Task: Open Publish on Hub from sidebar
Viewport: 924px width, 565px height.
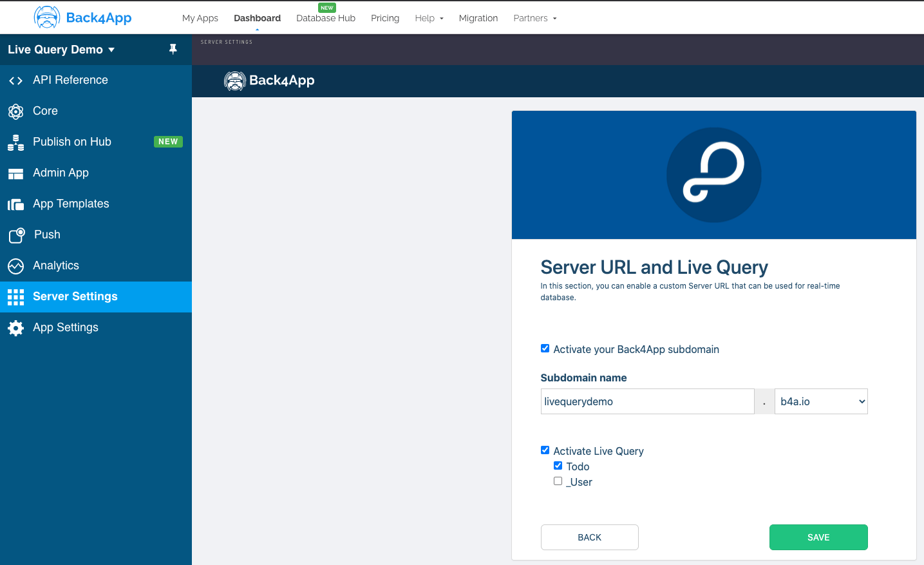Action: click(71, 142)
